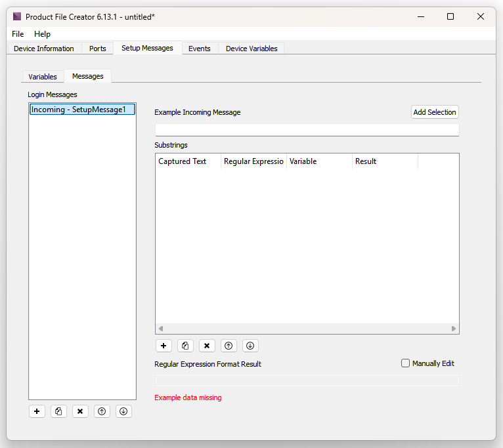
Task: Delete the selected login message
Action: [80, 411]
